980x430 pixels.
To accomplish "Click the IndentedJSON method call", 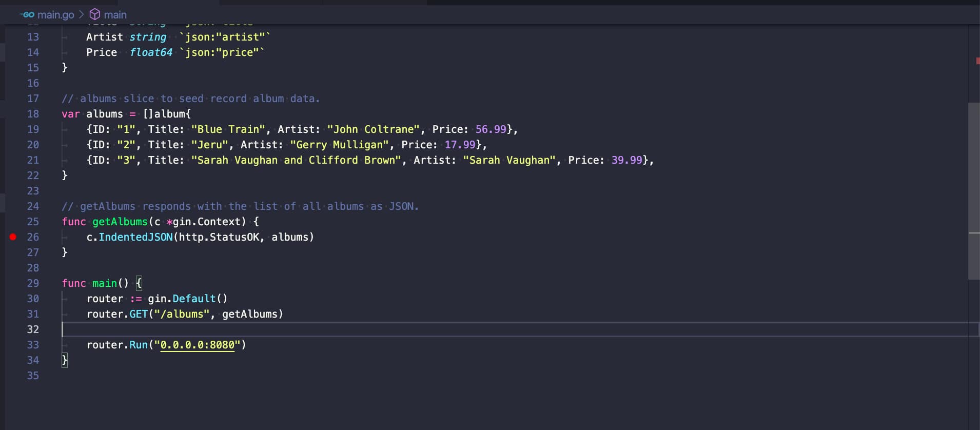I will pos(135,237).
